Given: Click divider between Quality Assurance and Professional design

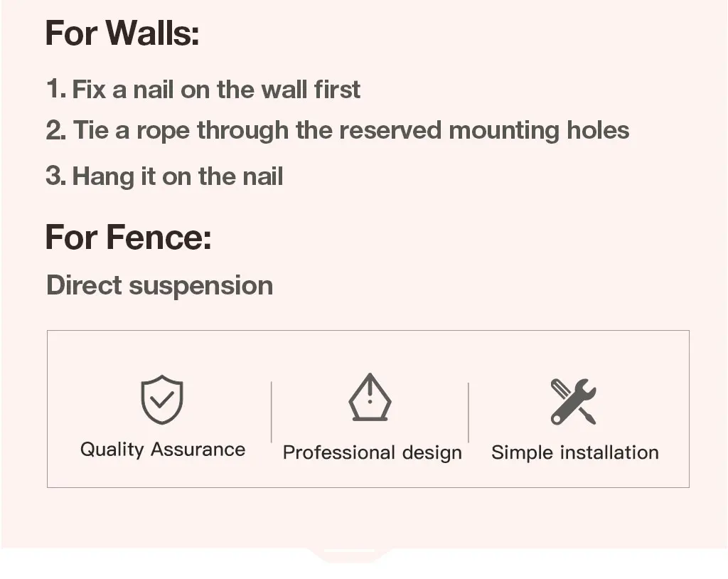Looking at the screenshot, I should [272, 413].
